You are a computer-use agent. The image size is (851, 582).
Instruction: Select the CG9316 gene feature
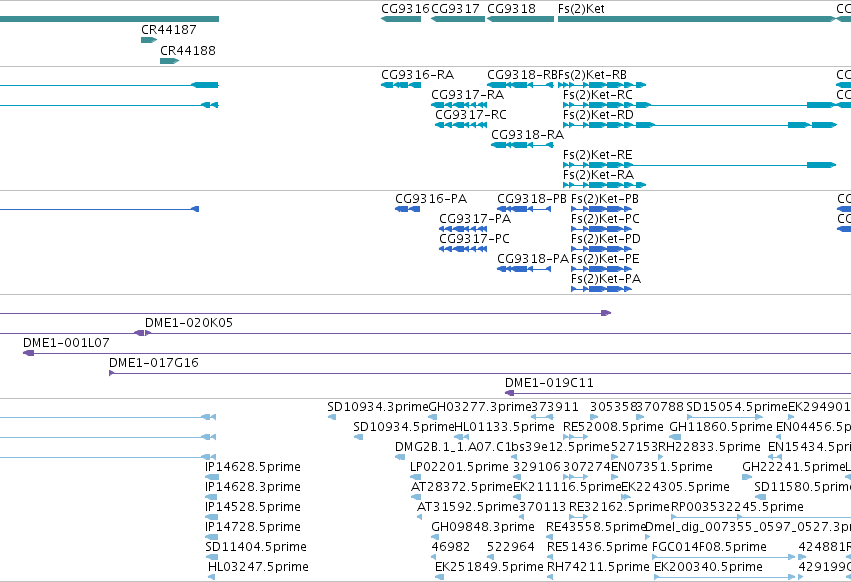tap(401, 19)
